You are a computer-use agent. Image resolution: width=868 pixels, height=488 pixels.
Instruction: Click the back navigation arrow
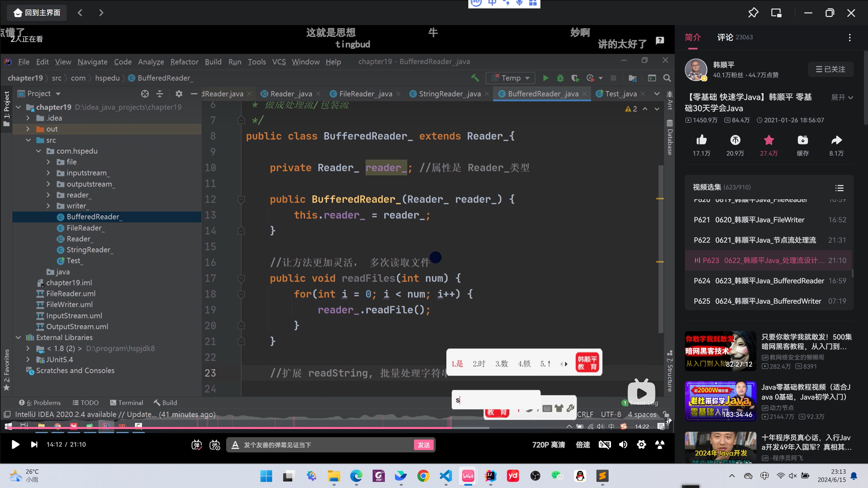pyautogui.click(x=80, y=13)
